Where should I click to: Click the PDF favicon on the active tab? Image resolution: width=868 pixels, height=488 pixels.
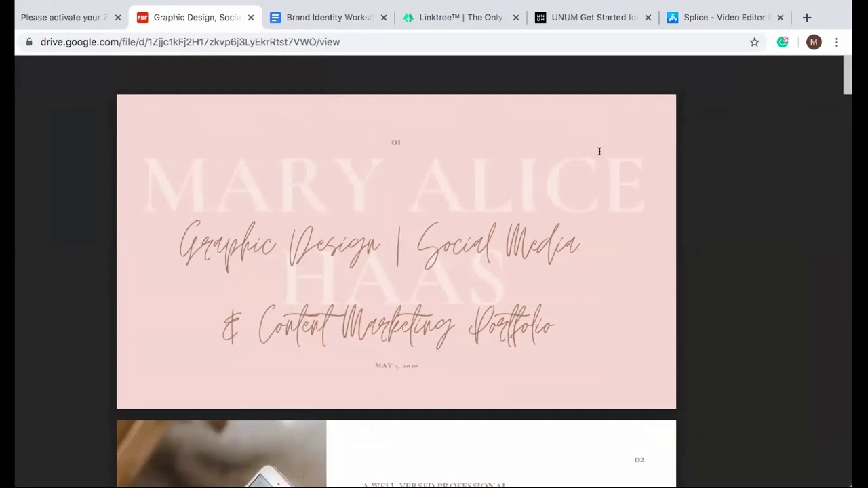142,18
